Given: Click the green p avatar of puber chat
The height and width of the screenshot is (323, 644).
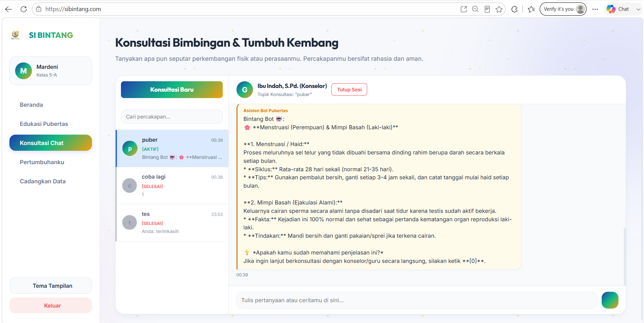Looking at the screenshot, I should [130, 148].
